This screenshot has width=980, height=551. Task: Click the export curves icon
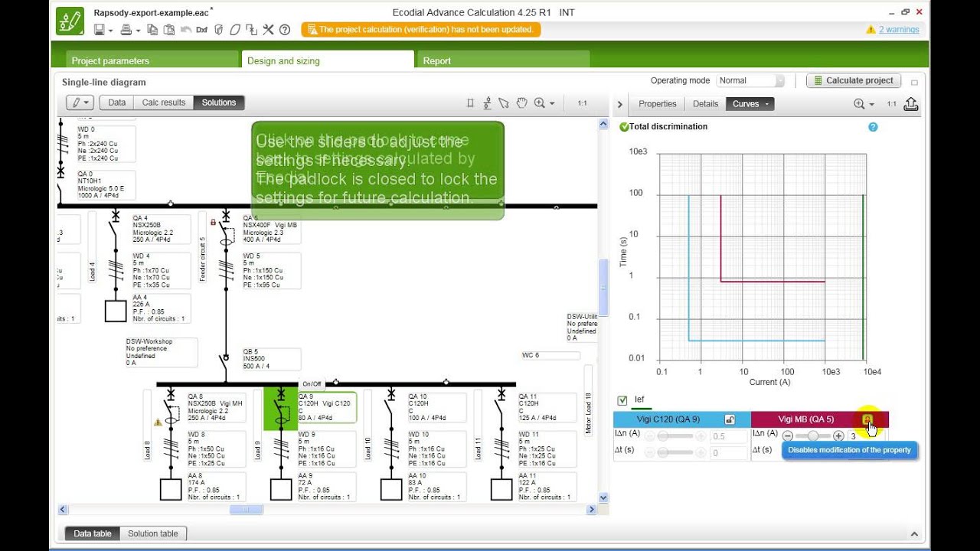coord(911,104)
